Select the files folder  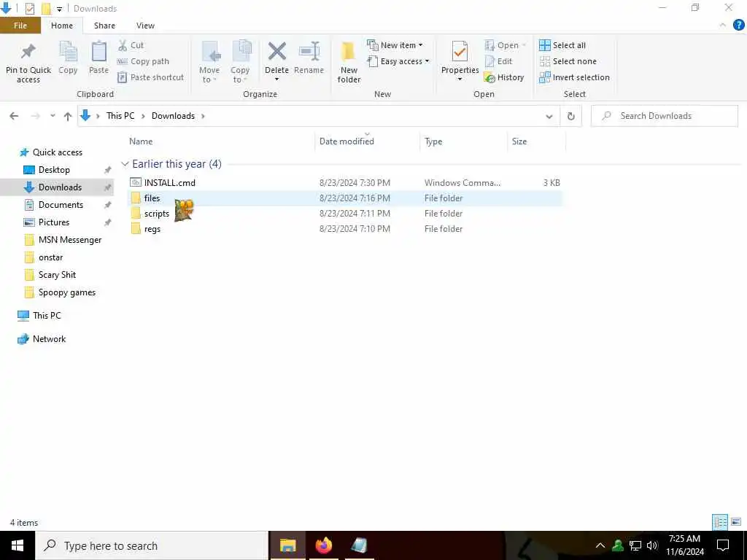click(345, 198)
